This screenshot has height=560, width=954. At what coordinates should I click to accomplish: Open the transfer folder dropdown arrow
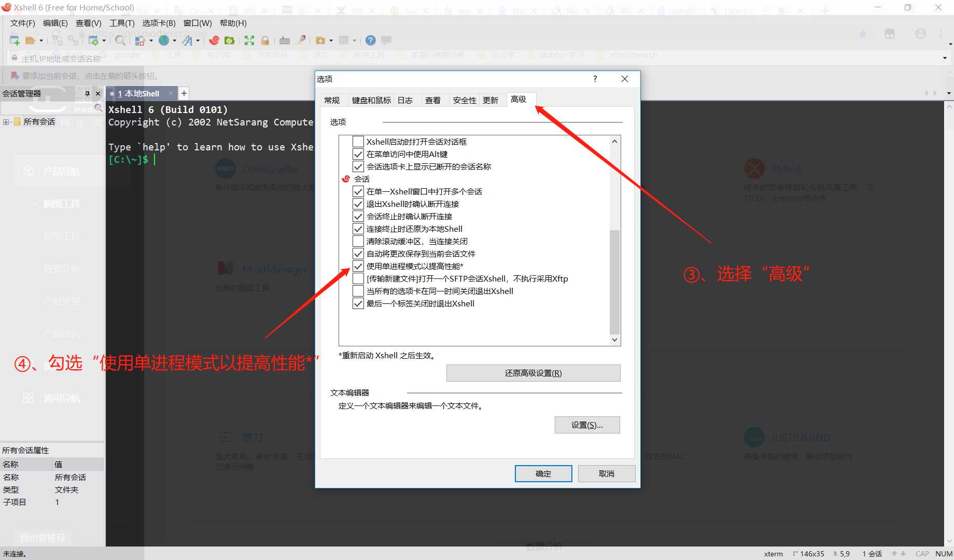[331, 40]
